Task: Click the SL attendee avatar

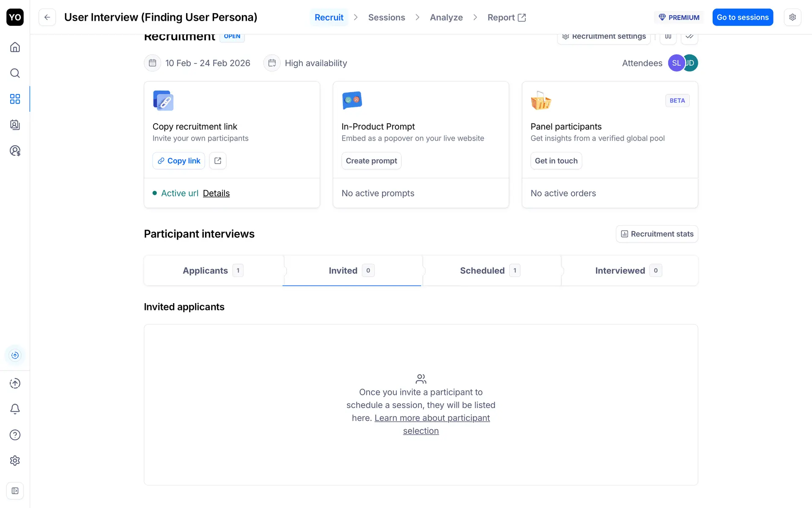Action: 675,63
